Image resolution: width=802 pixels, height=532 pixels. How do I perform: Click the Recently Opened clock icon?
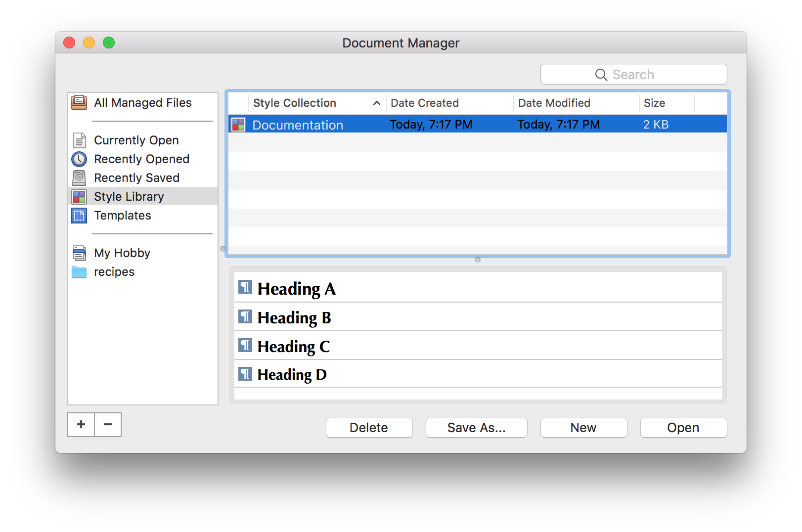click(x=79, y=159)
